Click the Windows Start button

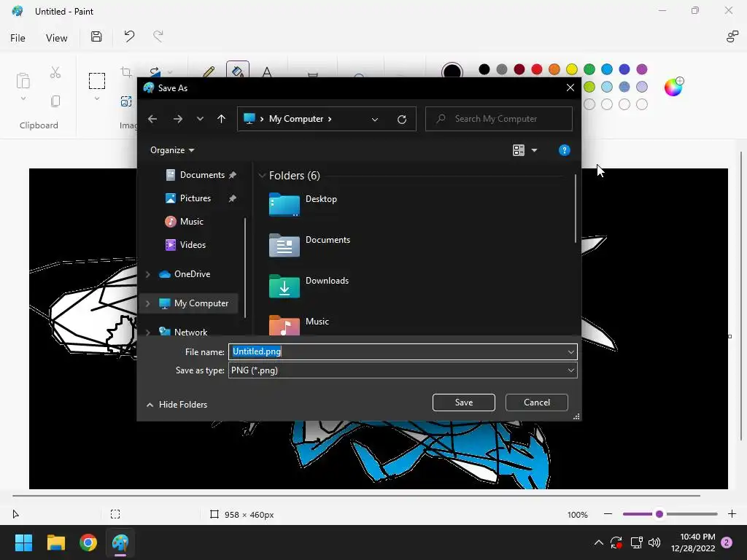pos(23,542)
